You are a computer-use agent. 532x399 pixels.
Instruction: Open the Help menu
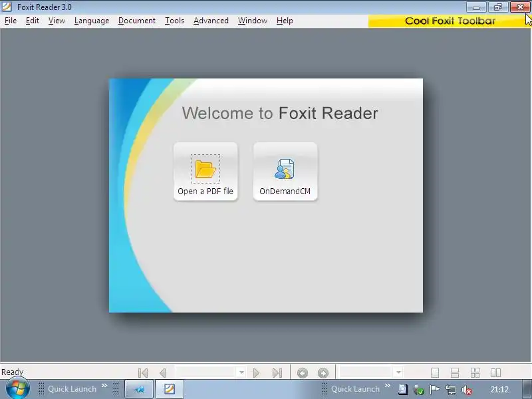(285, 21)
